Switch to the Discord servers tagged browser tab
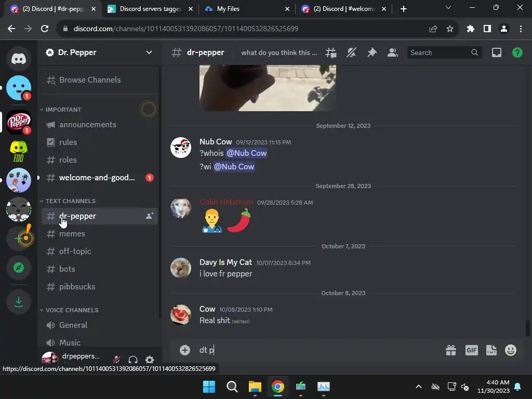This screenshot has height=399, width=532. pos(150,9)
